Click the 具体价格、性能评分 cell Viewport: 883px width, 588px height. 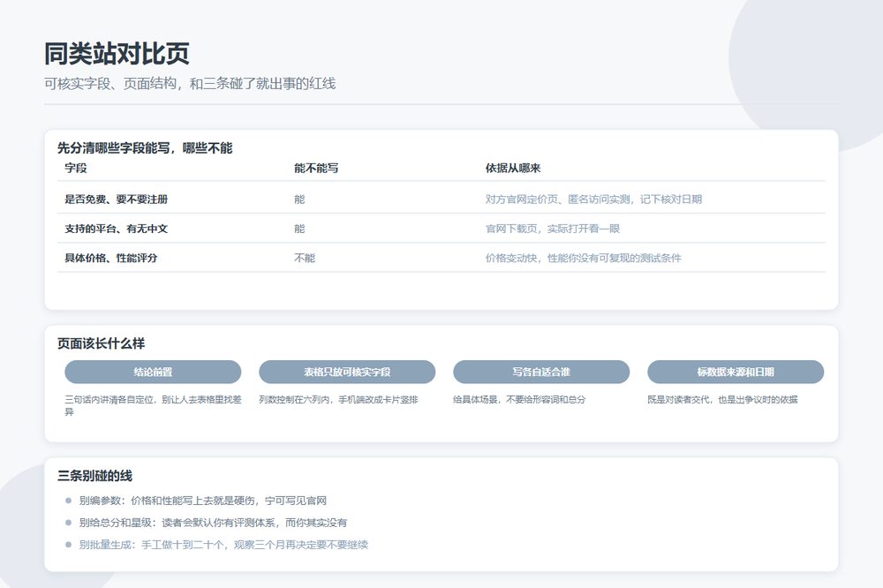click(x=111, y=258)
